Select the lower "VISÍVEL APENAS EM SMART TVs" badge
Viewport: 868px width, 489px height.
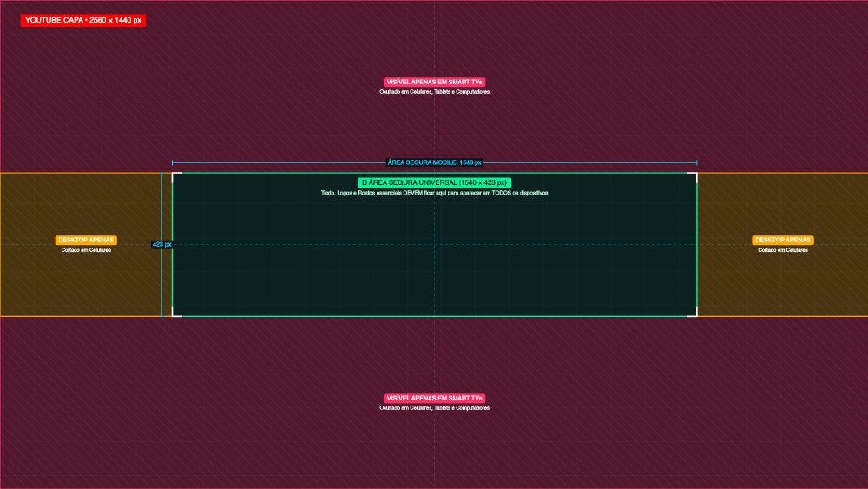[434, 398]
